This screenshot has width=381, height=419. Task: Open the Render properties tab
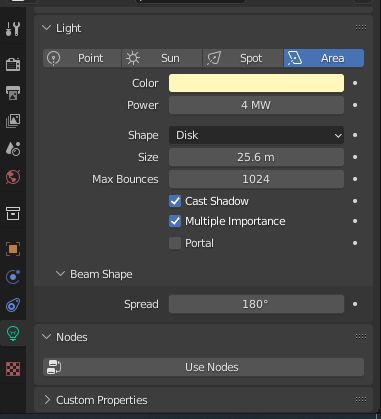tap(13, 64)
